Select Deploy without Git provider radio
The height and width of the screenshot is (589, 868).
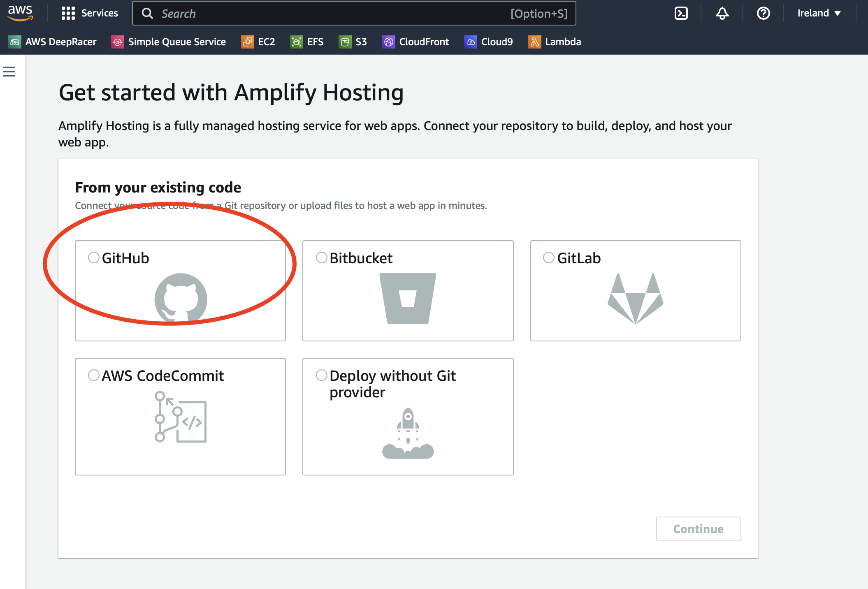click(x=321, y=375)
